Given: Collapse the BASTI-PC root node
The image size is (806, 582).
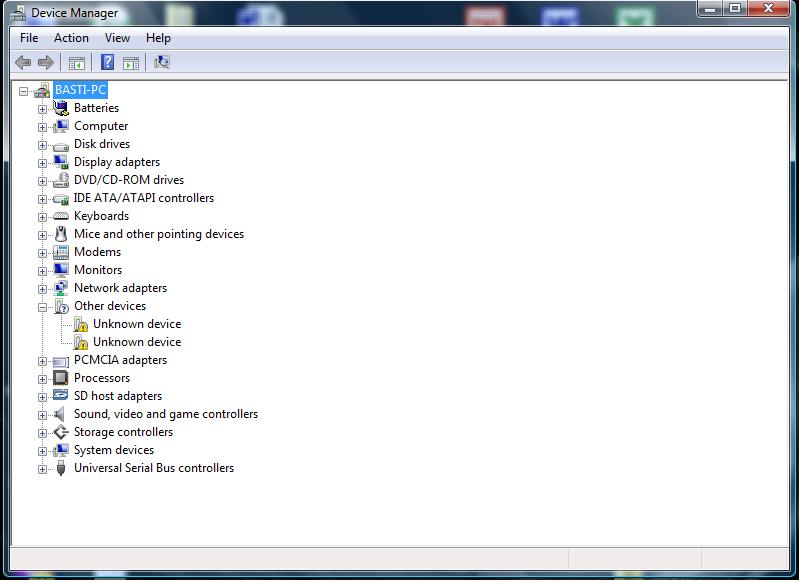Looking at the screenshot, I should (23, 92).
